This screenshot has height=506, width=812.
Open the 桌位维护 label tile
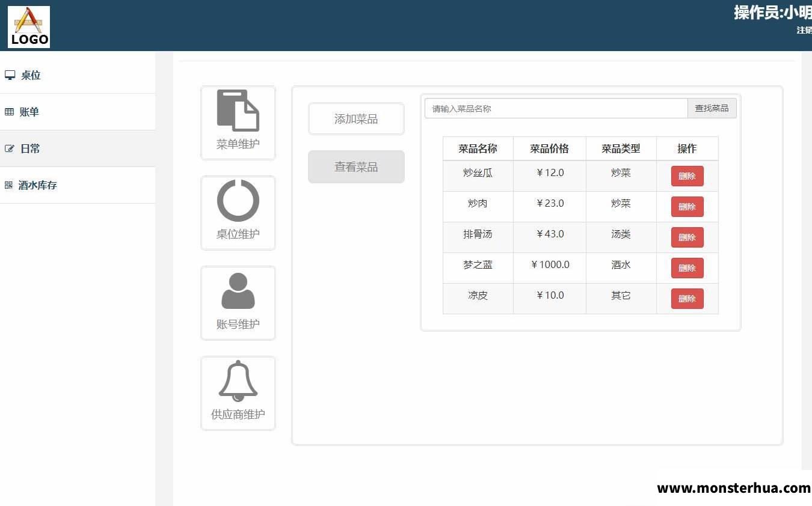238,213
